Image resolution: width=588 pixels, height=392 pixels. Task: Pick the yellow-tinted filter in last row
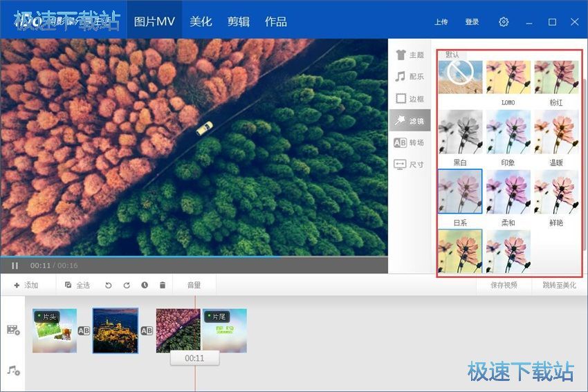click(x=460, y=251)
